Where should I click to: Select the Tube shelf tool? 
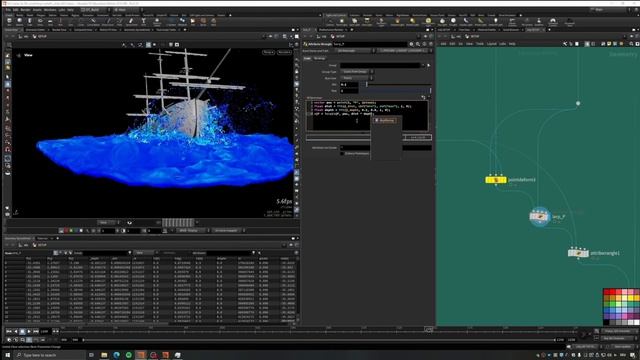(29, 22)
